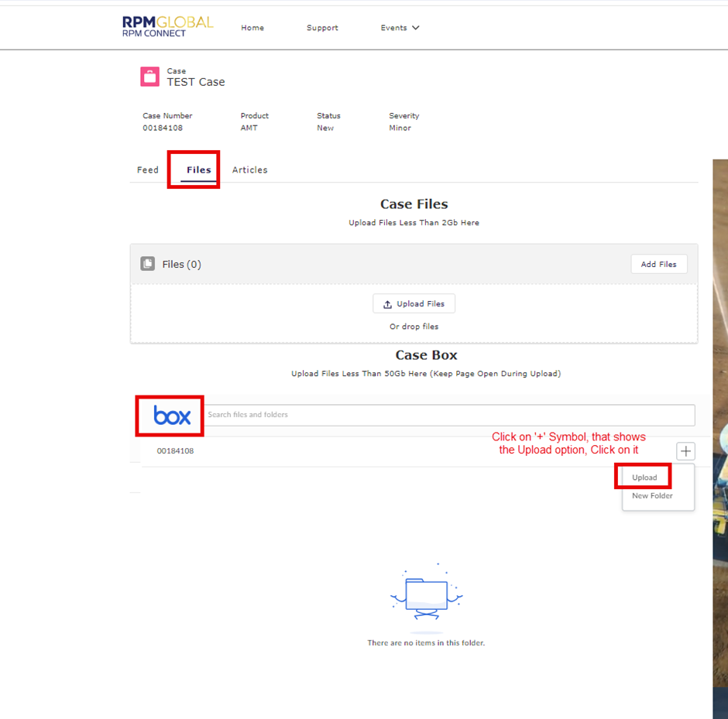Expand the Events dropdown

[400, 27]
